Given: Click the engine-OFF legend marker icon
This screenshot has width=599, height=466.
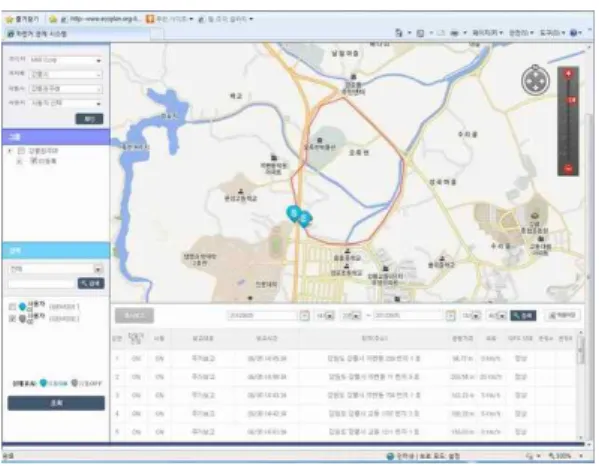Looking at the screenshot, I should click(74, 382).
